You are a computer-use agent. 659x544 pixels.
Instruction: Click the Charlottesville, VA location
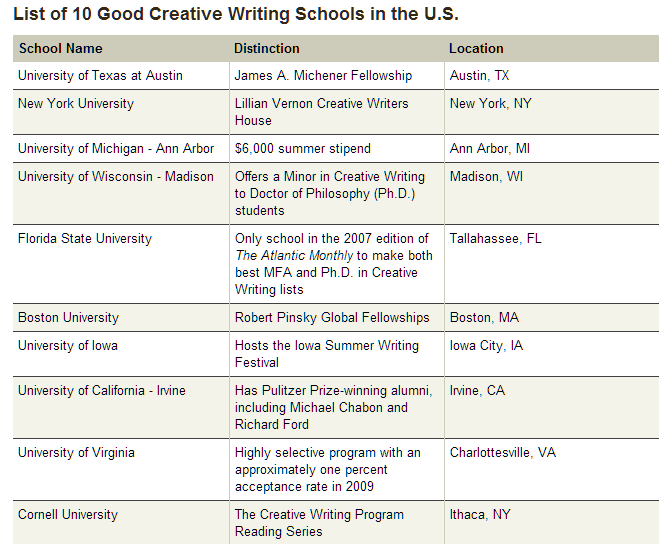[x=503, y=453]
